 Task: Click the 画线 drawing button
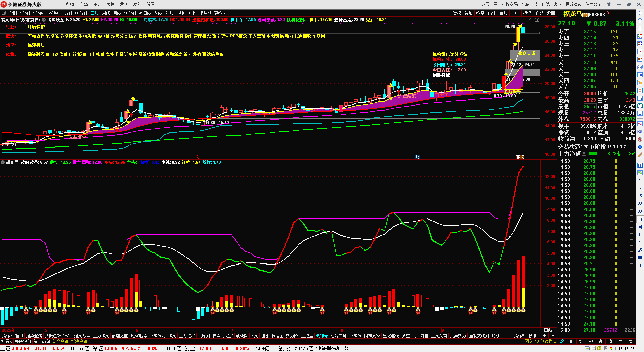pos(504,13)
